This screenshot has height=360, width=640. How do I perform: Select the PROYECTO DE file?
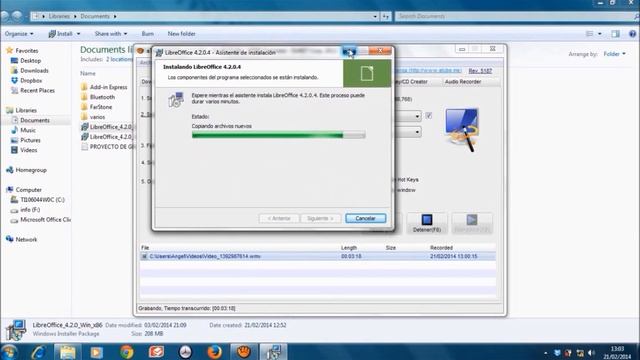click(108, 147)
